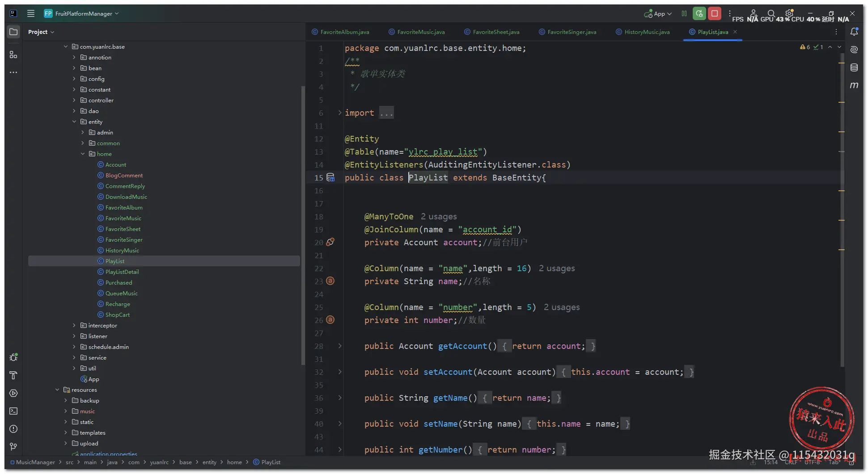The width and height of the screenshot is (868, 474).
Task: Open the Debug tool window
Action: tap(13, 357)
